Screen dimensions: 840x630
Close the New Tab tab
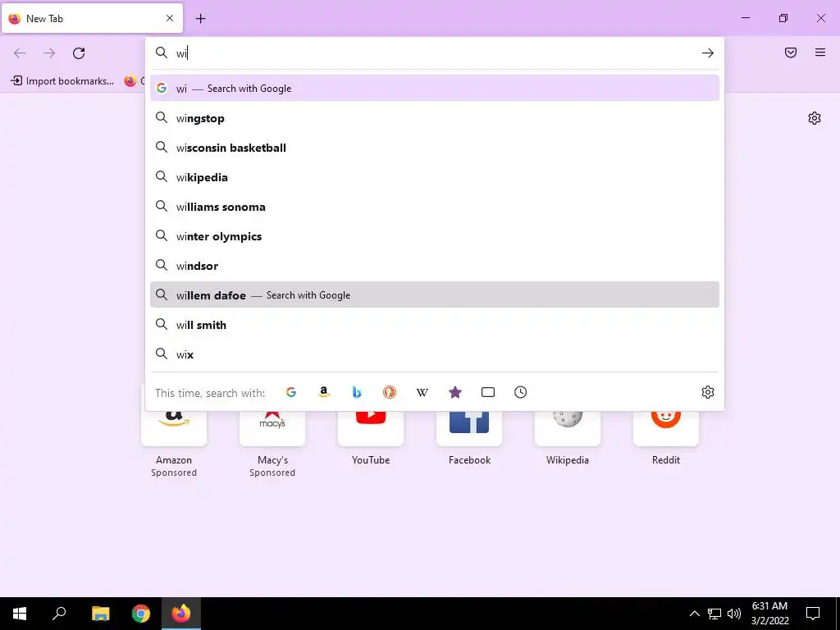tap(170, 18)
